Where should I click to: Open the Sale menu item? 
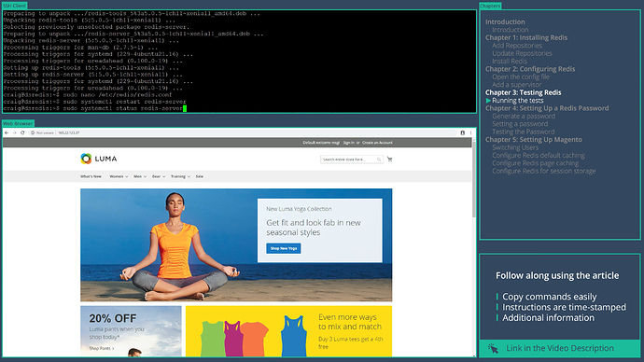click(199, 176)
